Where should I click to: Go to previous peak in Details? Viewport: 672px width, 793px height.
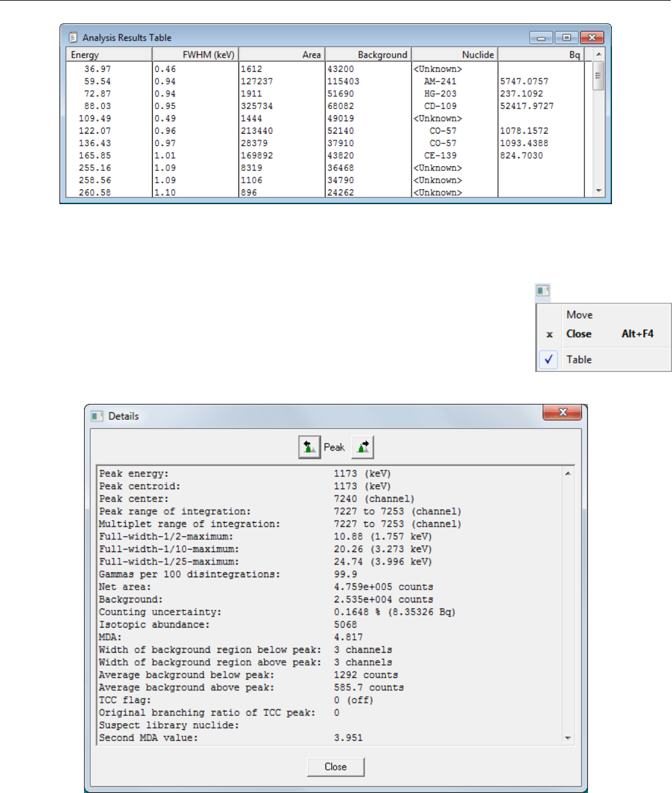[310, 447]
